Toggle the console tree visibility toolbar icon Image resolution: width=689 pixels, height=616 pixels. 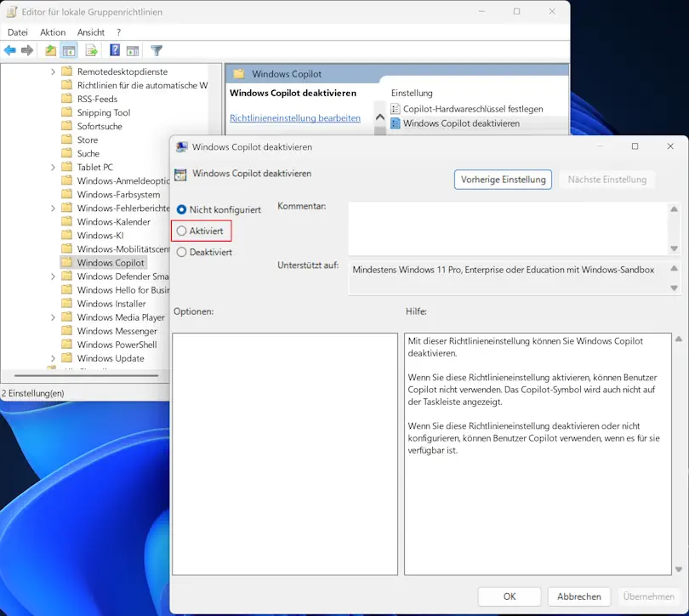70,50
